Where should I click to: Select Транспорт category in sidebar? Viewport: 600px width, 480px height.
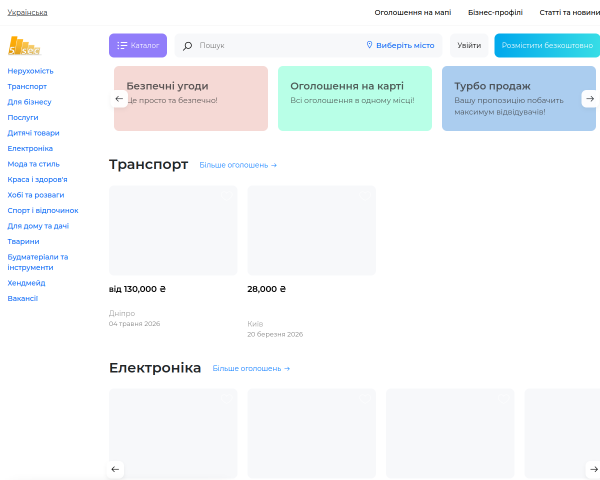[x=27, y=87]
